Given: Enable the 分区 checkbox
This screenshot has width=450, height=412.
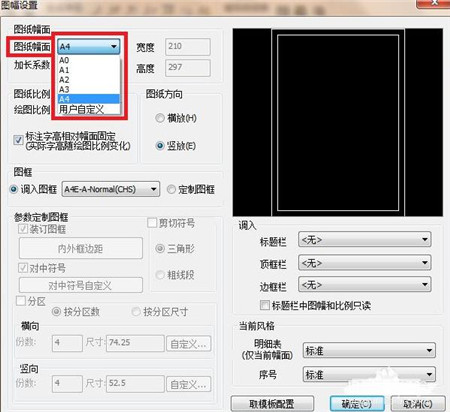Looking at the screenshot, I should (21, 301).
